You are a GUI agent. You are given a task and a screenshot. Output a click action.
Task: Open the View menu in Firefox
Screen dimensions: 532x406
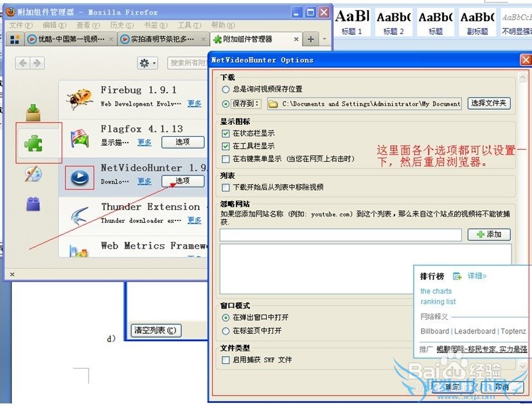click(88, 25)
